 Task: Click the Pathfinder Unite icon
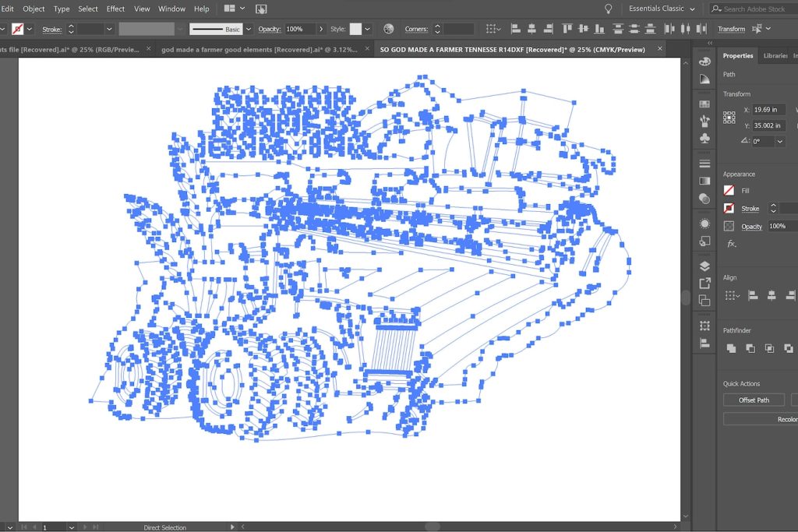tap(731, 348)
